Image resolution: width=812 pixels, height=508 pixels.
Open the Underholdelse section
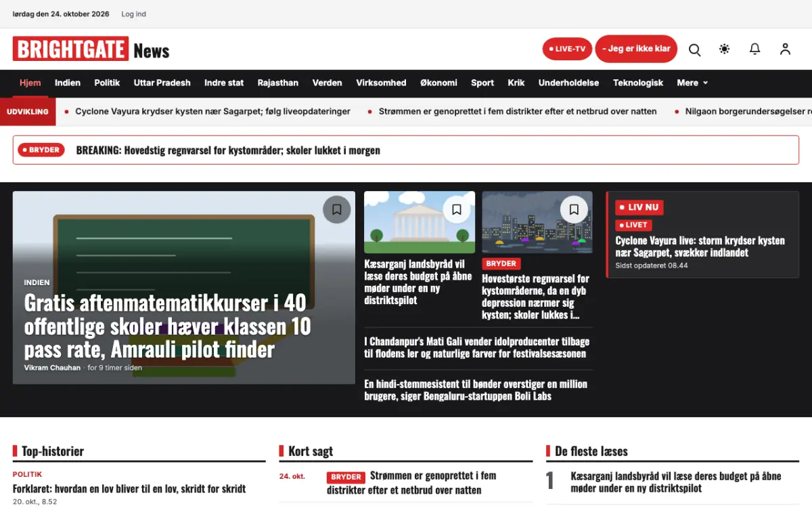[568, 83]
